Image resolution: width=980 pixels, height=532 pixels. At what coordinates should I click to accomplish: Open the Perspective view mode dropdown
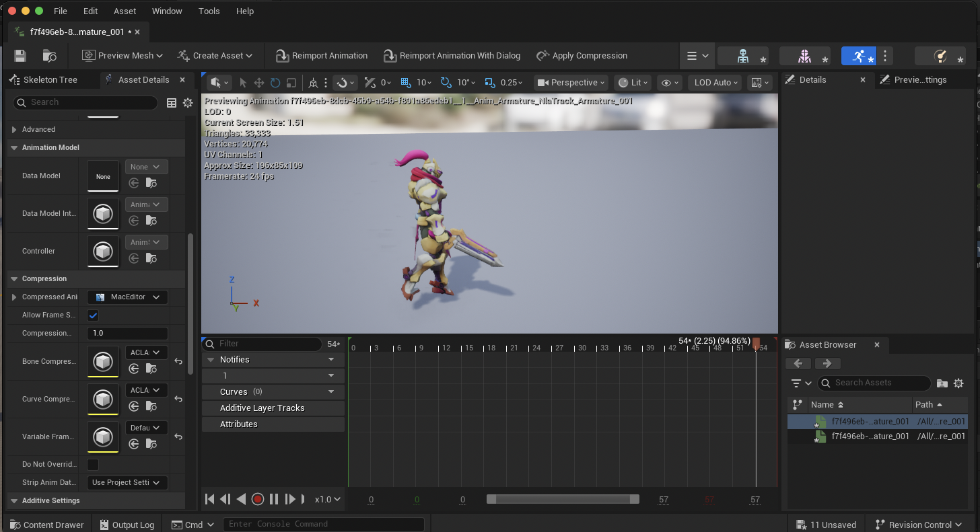click(571, 83)
